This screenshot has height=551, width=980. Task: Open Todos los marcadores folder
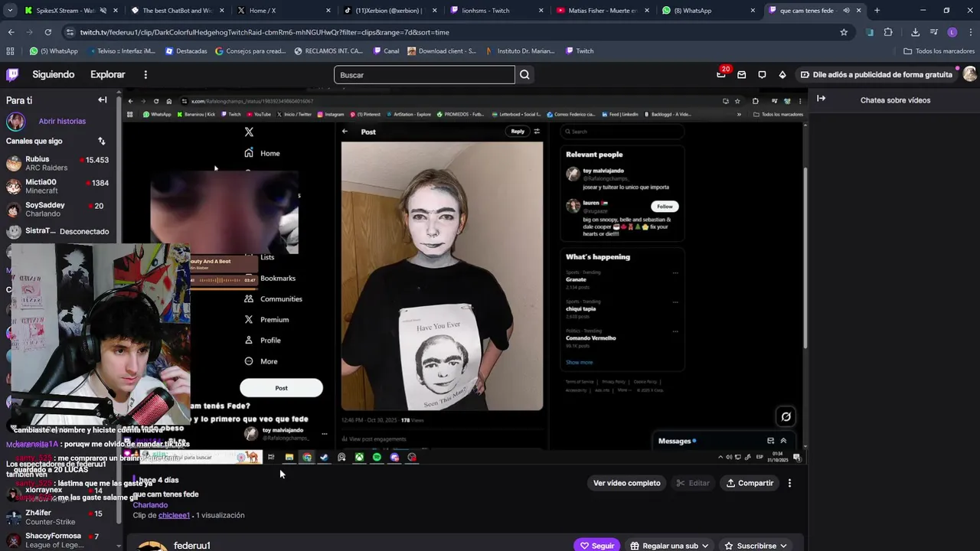click(939, 51)
